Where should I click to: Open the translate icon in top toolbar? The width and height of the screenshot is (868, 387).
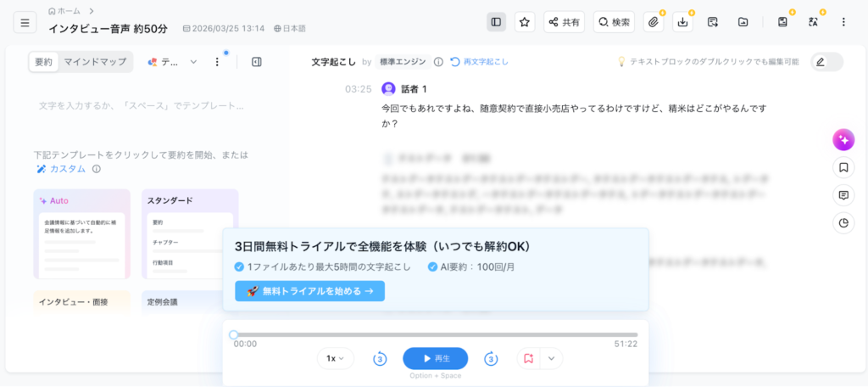pos(814,22)
